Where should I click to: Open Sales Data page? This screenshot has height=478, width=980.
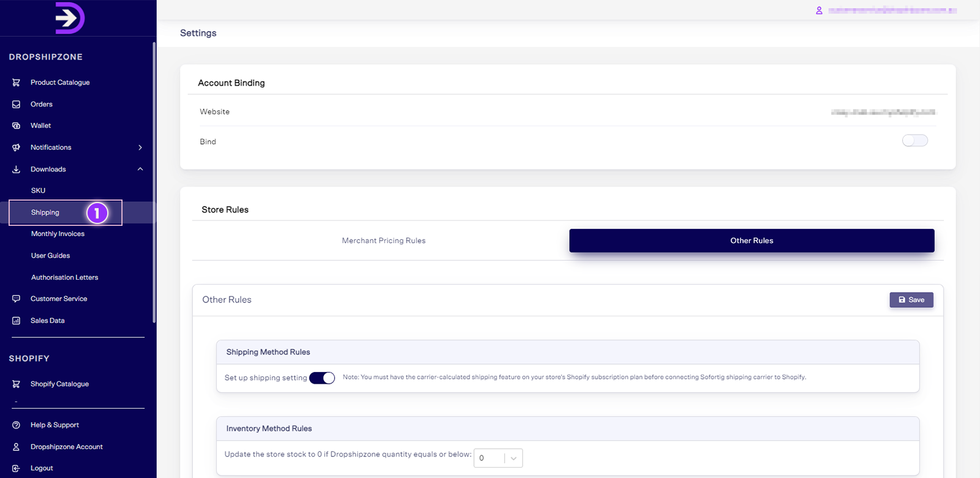(47, 321)
